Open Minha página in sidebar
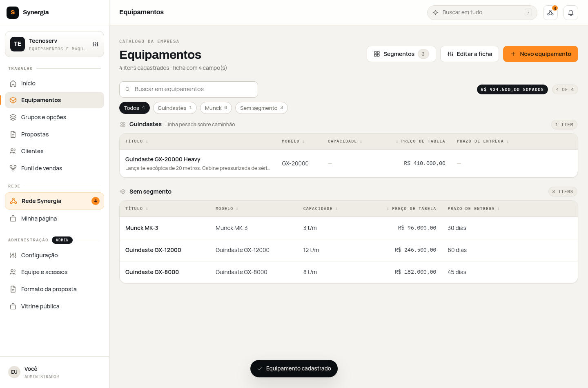This screenshot has width=588, height=388. pos(54,219)
